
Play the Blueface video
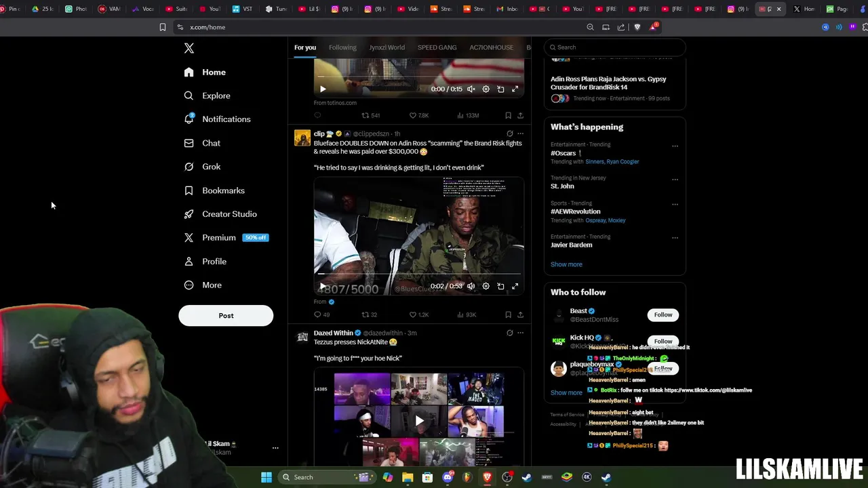click(x=323, y=286)
